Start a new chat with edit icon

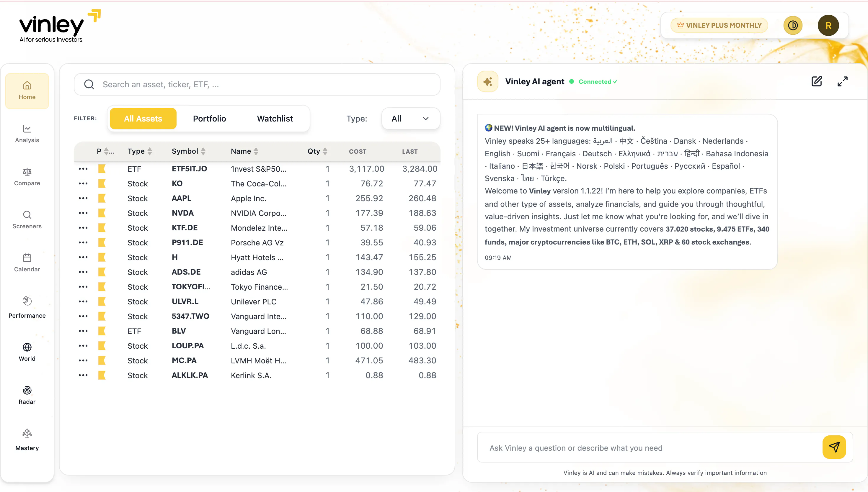(x=816, y=81)
